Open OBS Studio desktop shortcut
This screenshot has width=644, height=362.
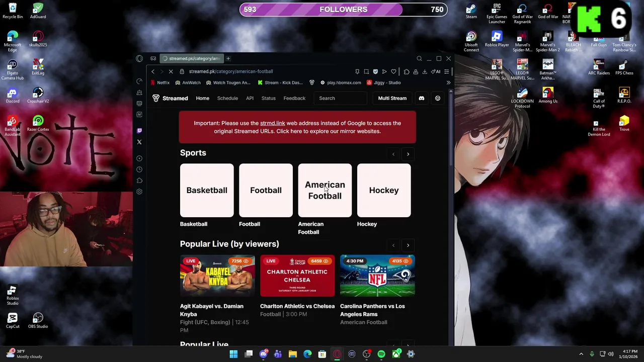point(38,320)
